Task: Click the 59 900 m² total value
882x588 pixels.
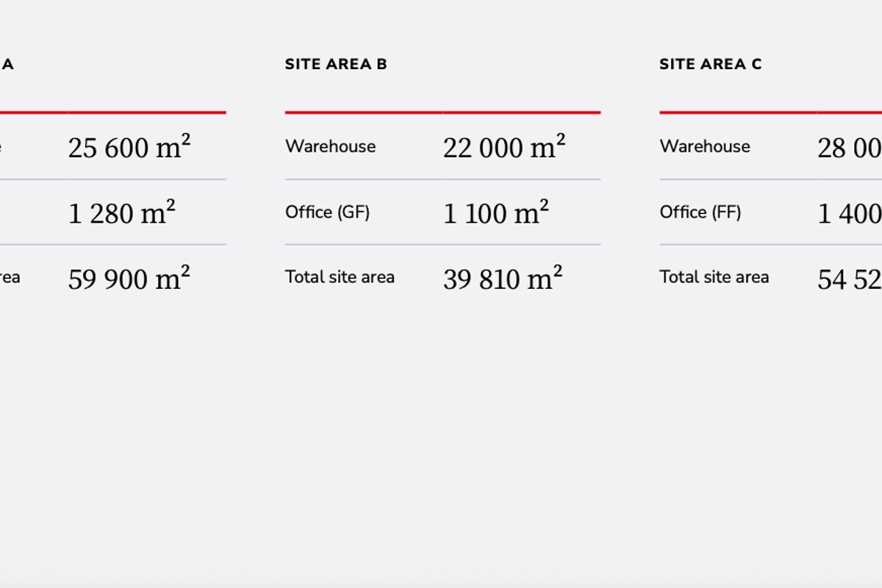Action: [129, 279]
